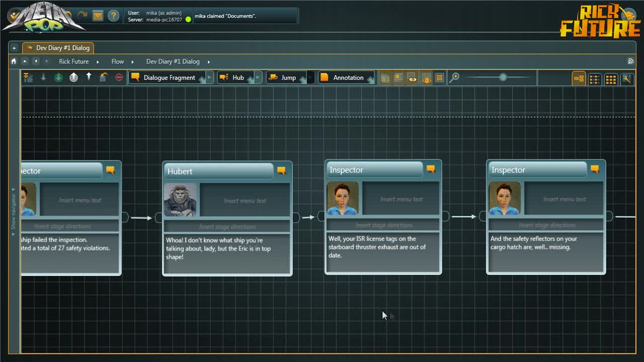
Task: Click the zoom level slider handle
Action: click(x=503, y=77)
